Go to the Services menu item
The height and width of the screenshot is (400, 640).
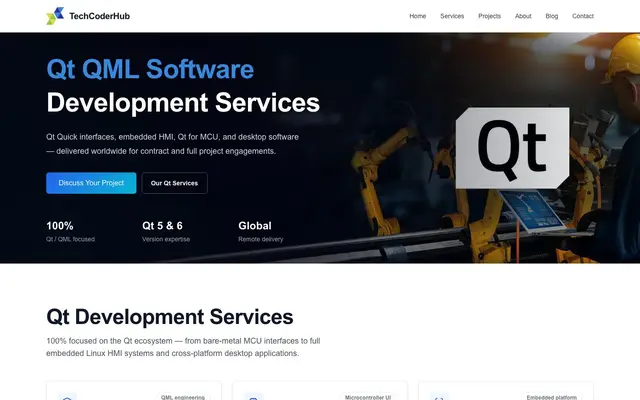coord(452,16)
